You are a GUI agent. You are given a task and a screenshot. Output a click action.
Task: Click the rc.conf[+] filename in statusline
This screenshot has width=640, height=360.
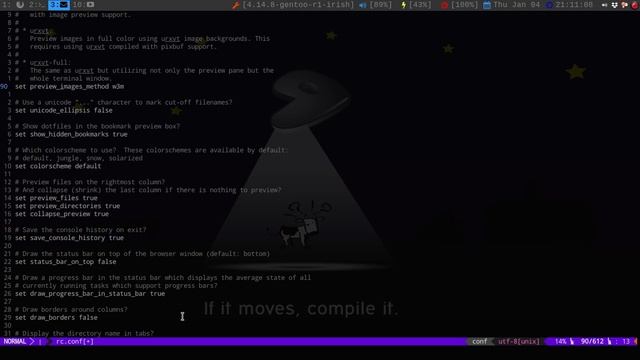coord(75,342)
